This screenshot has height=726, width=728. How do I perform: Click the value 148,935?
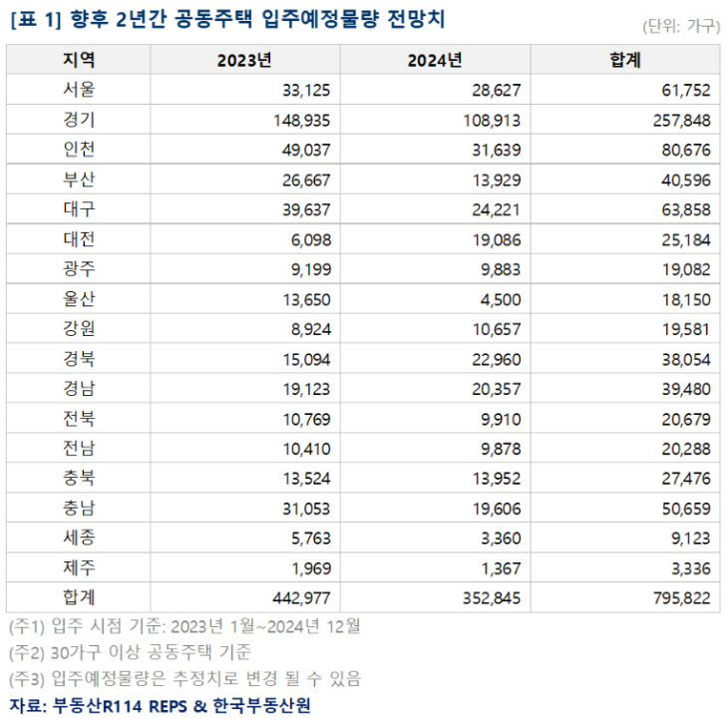coord(302,121)
